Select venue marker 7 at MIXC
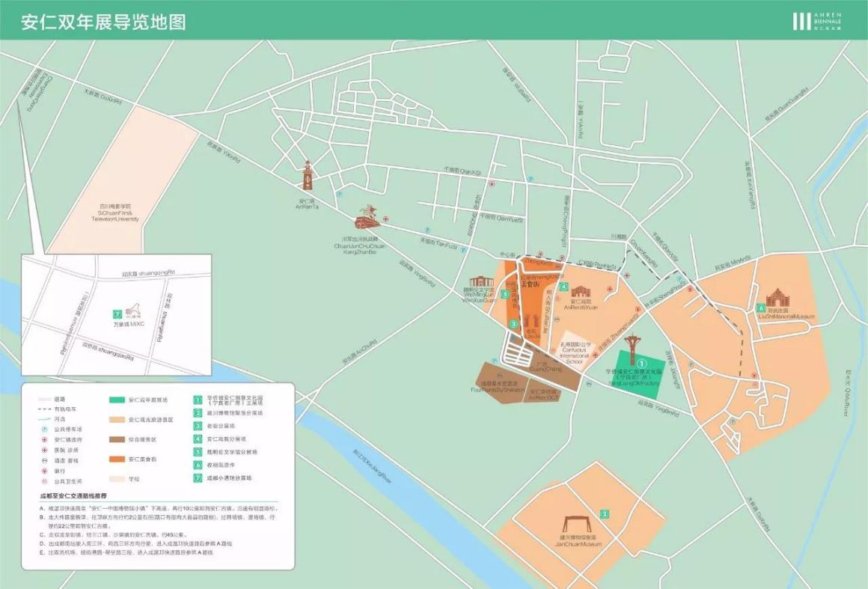 116,315
